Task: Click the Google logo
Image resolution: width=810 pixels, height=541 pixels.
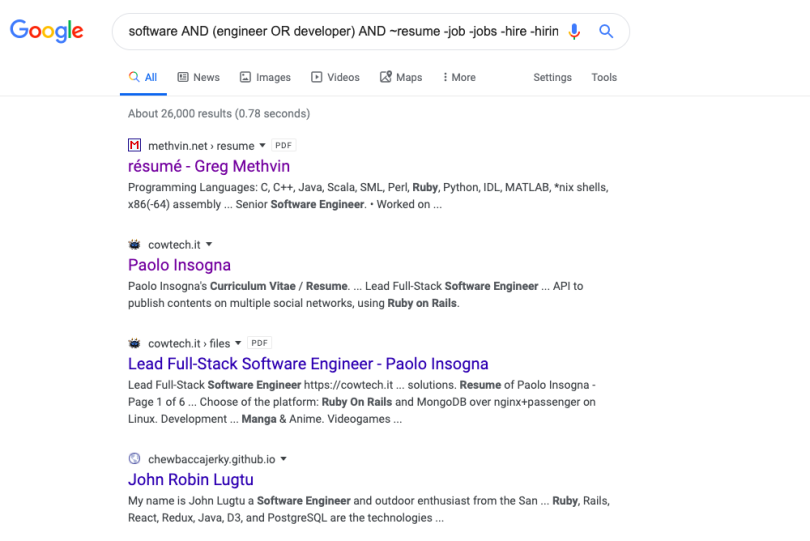Action: tap(46, 31)
